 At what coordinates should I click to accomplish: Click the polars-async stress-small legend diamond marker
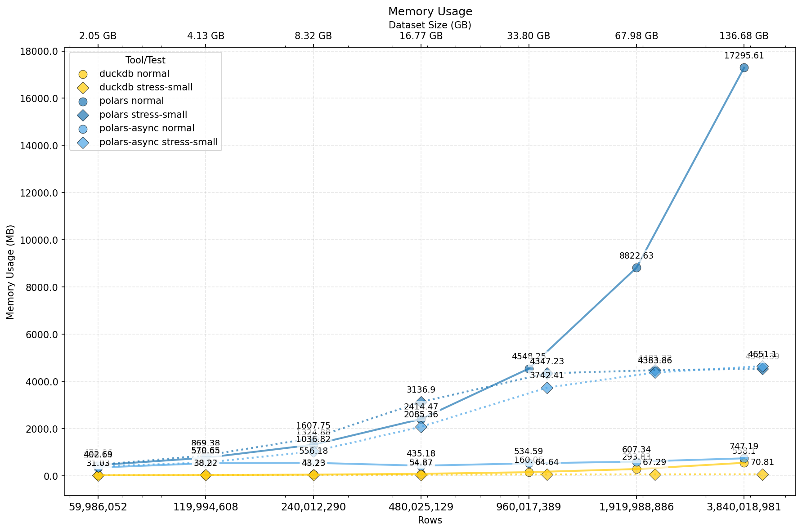[x=83, y=143]
